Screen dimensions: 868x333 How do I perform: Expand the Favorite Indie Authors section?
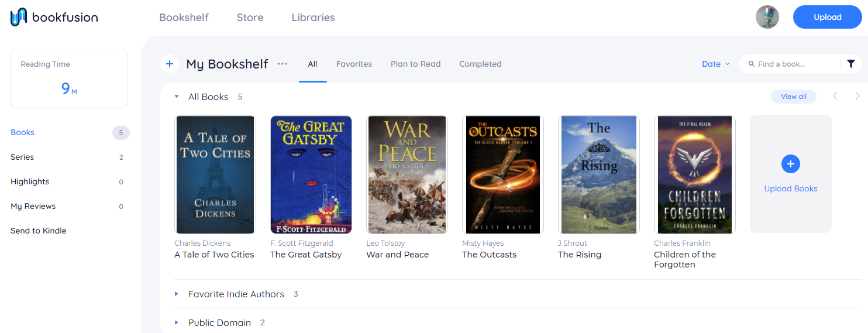click(x=177, y=294)
